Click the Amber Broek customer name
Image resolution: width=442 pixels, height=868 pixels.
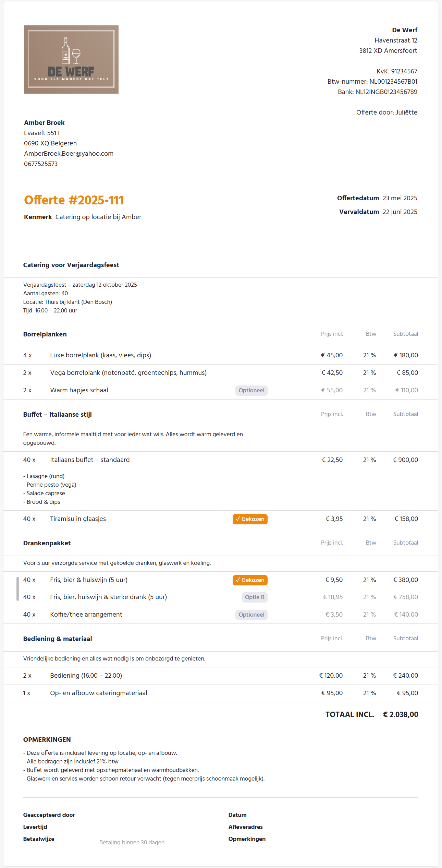44,123
